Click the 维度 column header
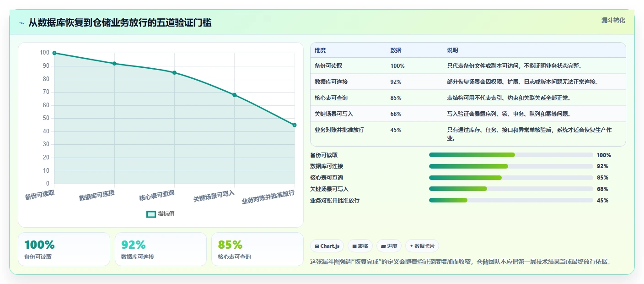 tap(320, 50)
